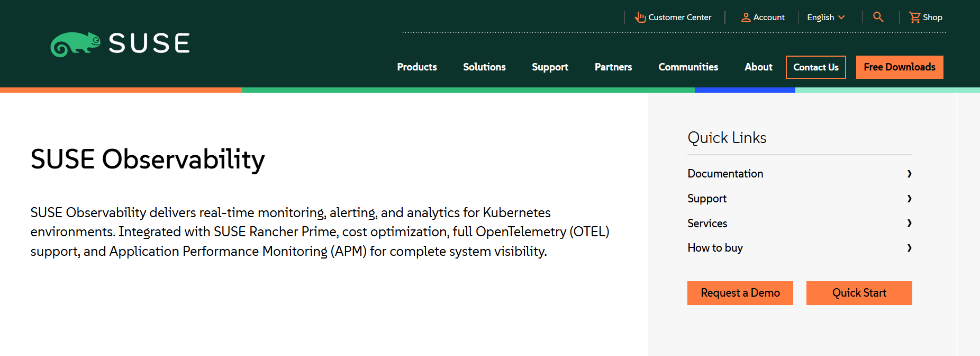The height and width of the screenshot is (356, 980).
Task: Click the arrow next to How to buy
Action: pos(909,248)
